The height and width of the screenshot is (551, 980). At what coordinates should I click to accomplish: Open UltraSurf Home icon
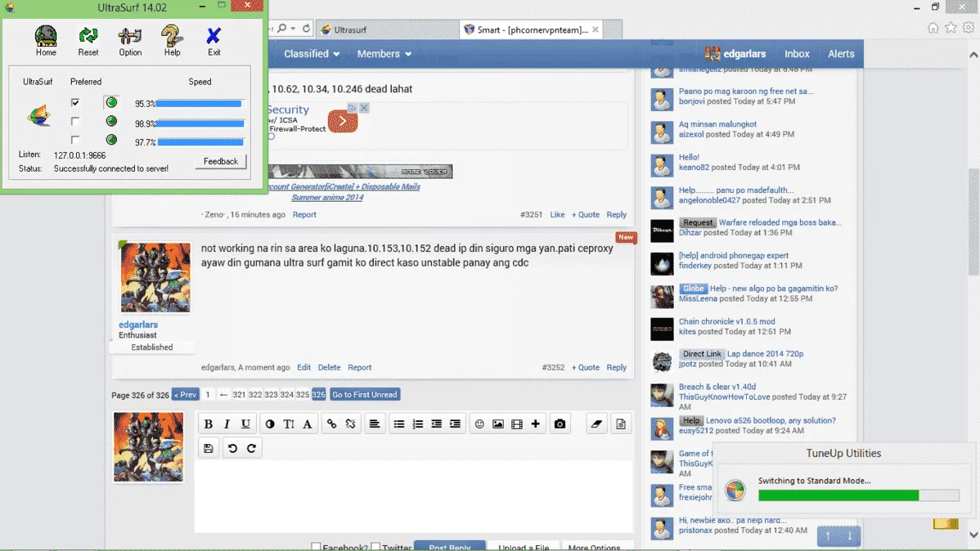(46, 41)
